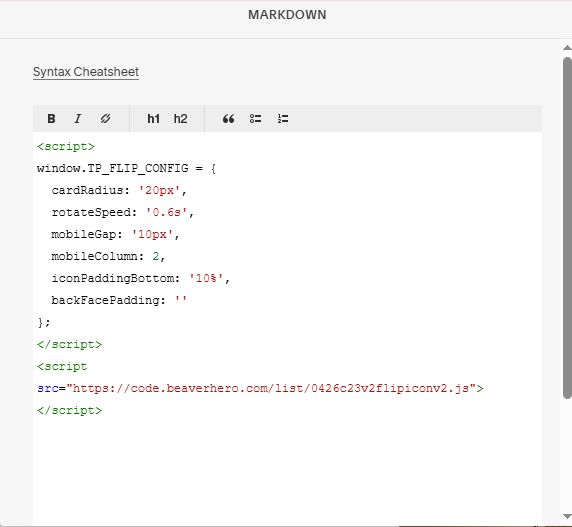Viewport: 572px width, 527px height.
Task: Apply h1 heading style
Action: pyautogui.click(x=153, y=119)
